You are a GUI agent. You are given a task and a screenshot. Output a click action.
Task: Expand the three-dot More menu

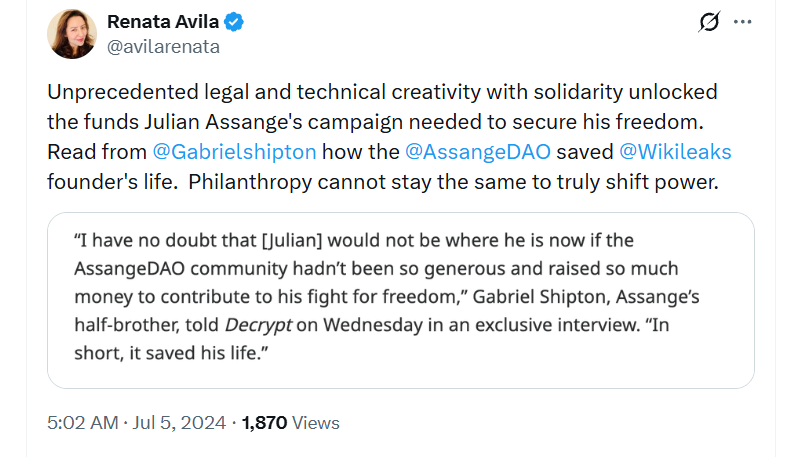click(742, 22)
